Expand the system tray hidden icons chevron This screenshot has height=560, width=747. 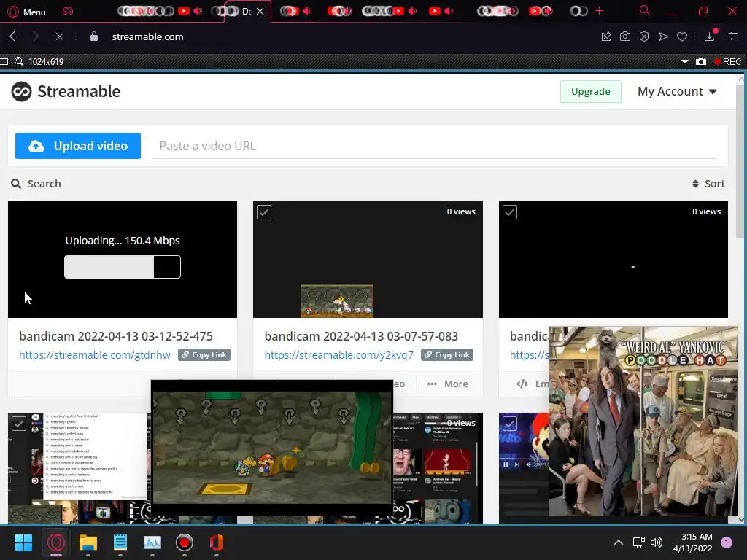click(619, 542)
